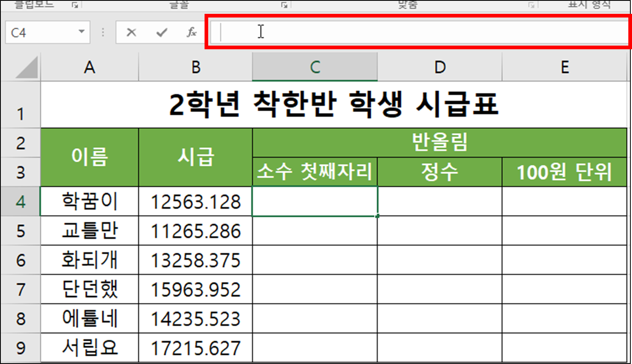Open the 맞춤 group dialog launcher
The width and height of the screenshot is (632, 364).
point(532,6)
